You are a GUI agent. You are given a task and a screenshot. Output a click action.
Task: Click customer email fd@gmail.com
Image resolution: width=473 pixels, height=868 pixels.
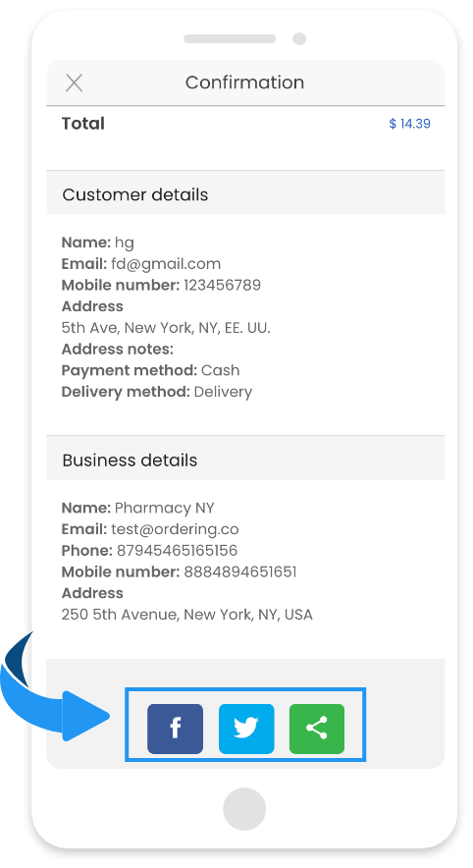166,264
